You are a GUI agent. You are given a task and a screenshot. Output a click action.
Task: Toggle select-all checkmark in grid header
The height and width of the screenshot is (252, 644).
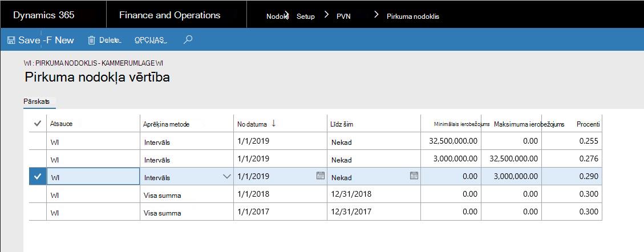click(38, 124)
